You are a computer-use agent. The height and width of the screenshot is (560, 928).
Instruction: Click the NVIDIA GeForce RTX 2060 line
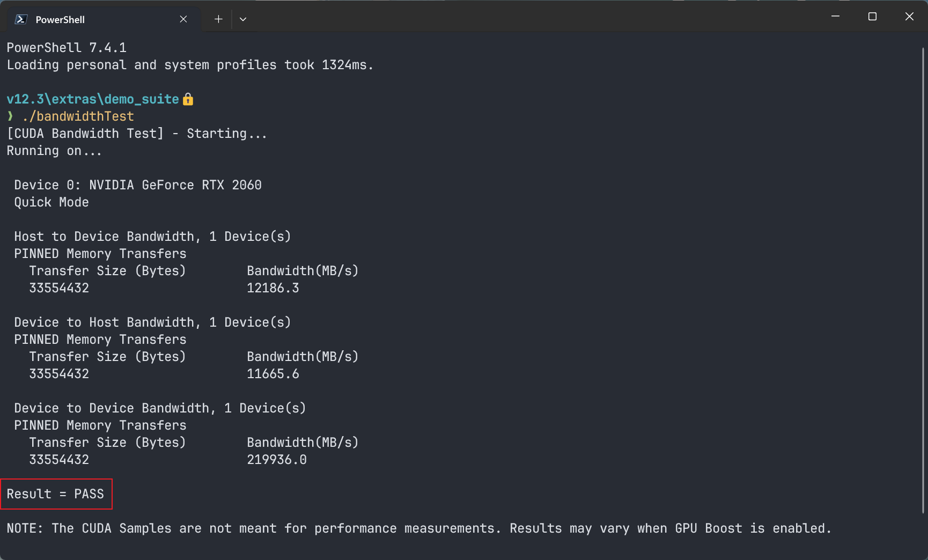(138, 185)
